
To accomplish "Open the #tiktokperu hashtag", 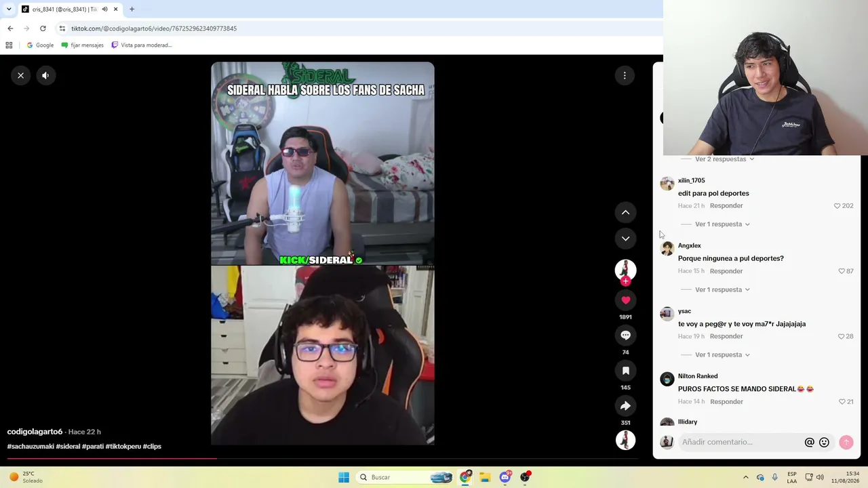I will (x=123, y=447).
